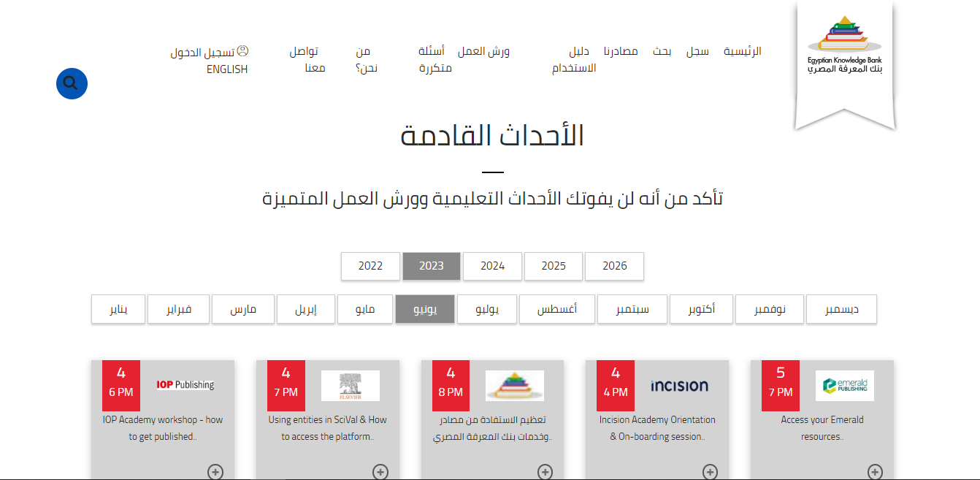980x480 pixels.
Task: Expand the Arabic EKB resources card plus icon
Action: pyautogui.click(x=545, y=471)
